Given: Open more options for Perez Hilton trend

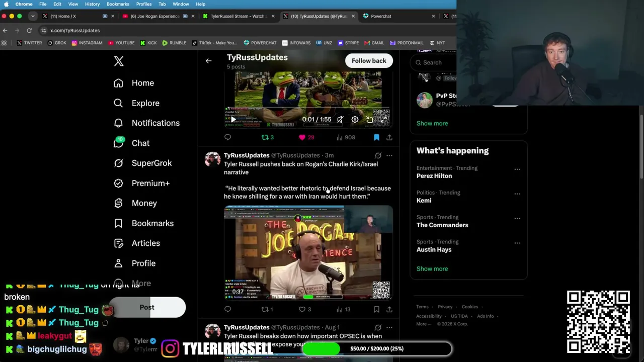Looking at the screenshot, I should (x=517, y=169).
